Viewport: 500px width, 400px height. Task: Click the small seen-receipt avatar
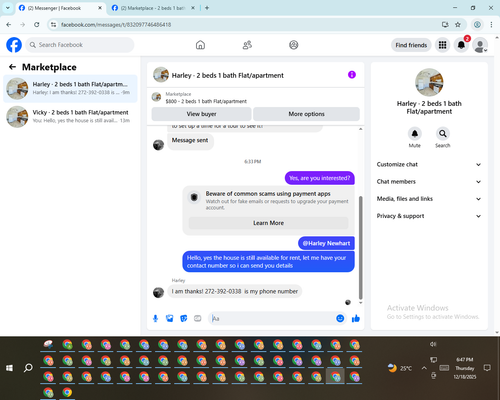(x=348, y=302)
